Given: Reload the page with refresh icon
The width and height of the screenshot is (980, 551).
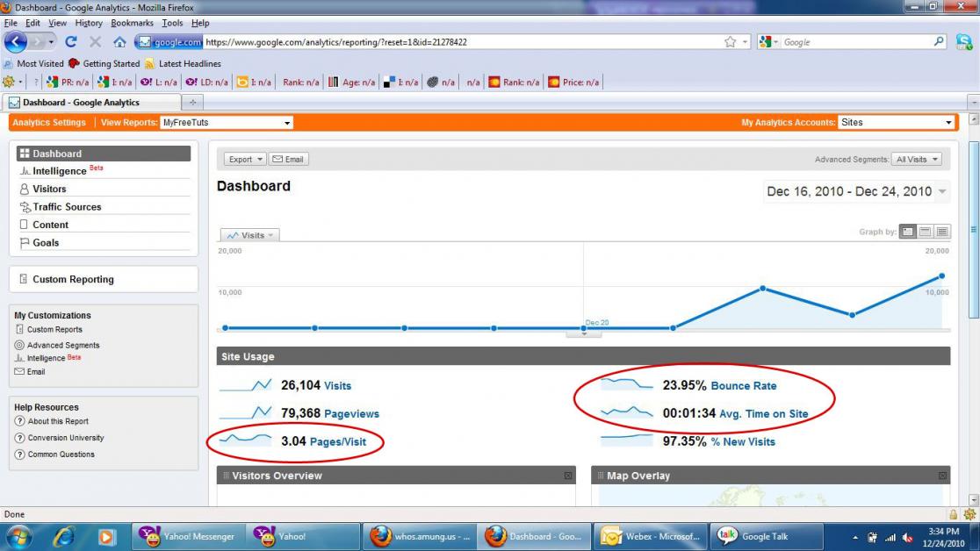Looking at the screenshot, I should click(70, 42).
